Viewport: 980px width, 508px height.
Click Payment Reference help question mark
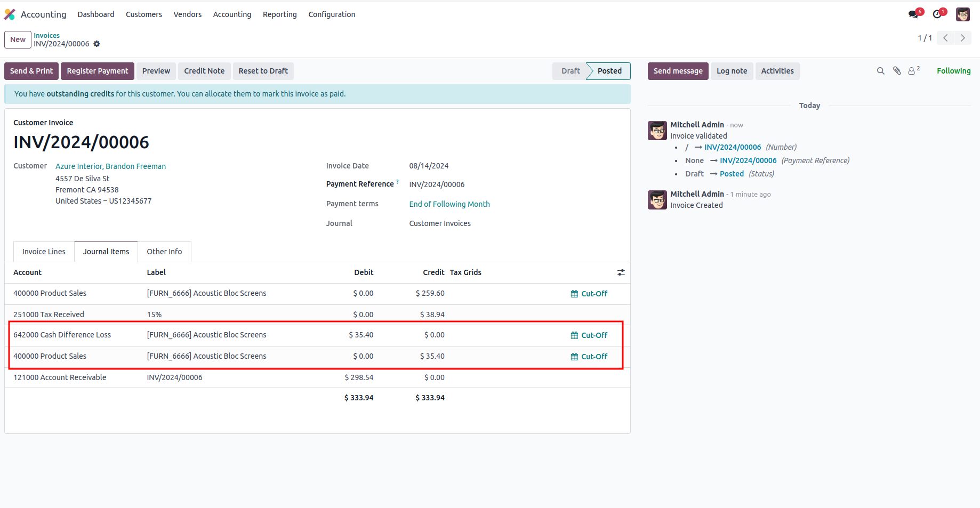coord(397,182)
